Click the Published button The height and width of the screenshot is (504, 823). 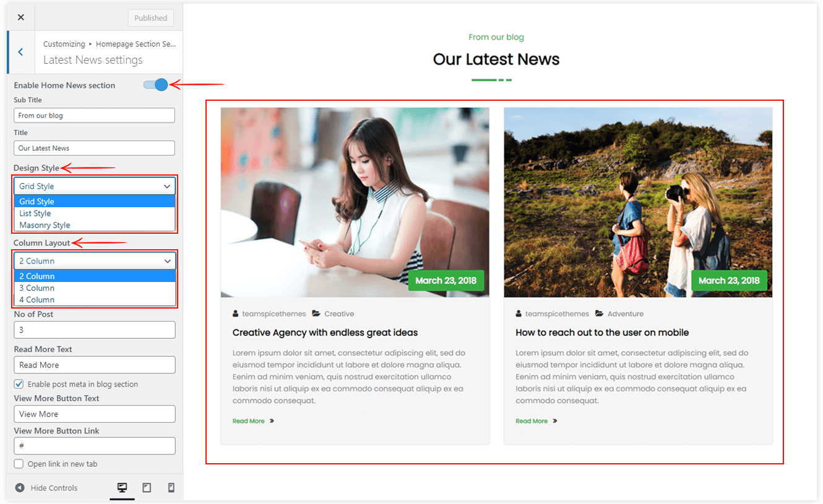[x=151, y=18]
